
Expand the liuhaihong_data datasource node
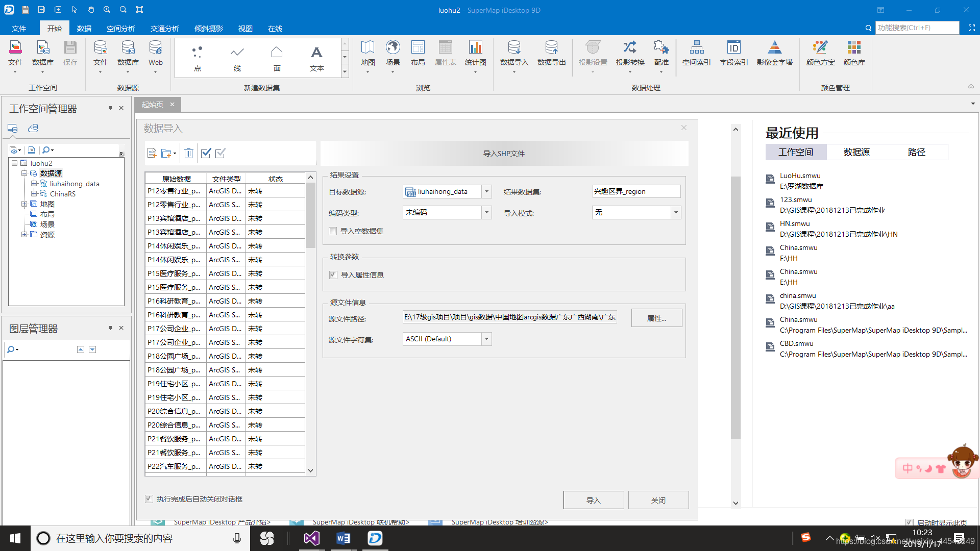pos(34,184)
